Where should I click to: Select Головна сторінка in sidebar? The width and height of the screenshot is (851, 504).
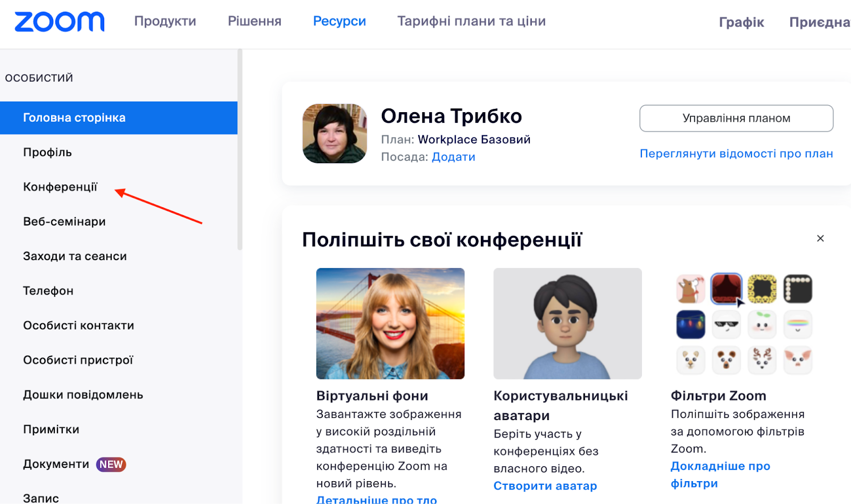pos(119,117)
